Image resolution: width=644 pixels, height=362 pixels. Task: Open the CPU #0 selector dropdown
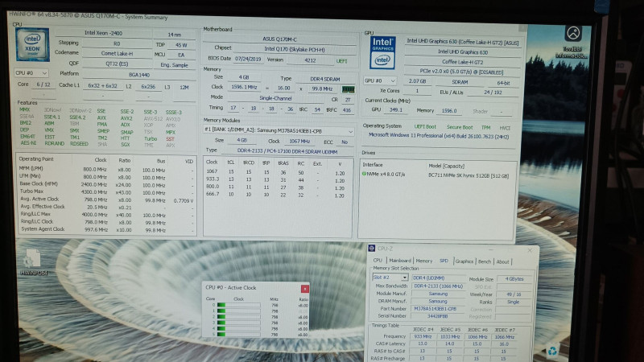[x=31, y=73]
